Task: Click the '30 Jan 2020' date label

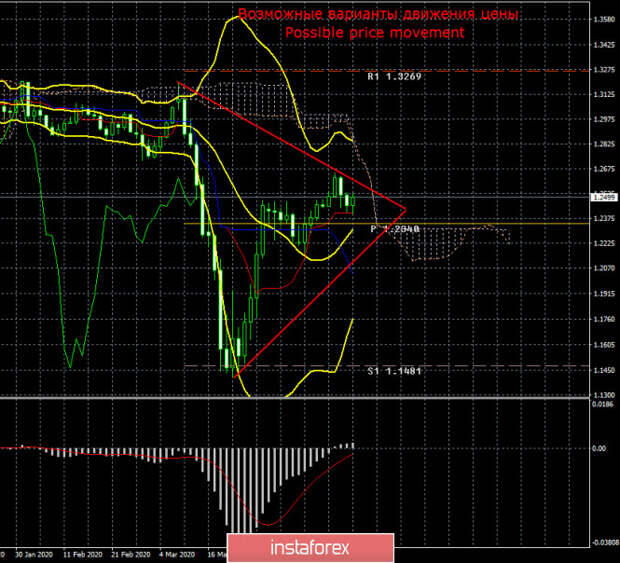Action: click(x=34, y=554)
